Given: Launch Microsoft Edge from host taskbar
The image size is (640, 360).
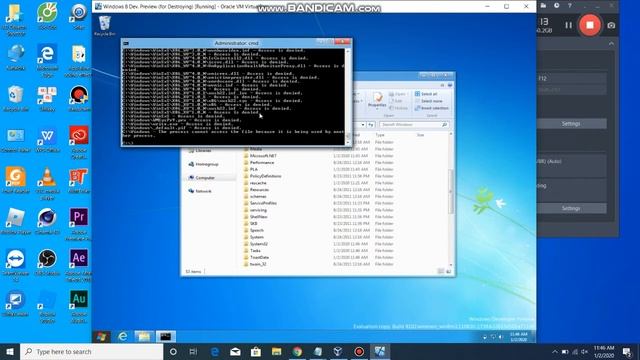Looking at the screenshot, I should (x=215, y=351).
